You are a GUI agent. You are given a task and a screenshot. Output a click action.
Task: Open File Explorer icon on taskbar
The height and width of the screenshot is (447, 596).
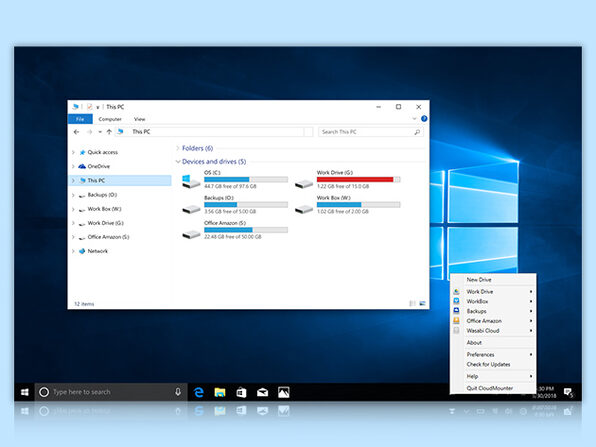[220, 392]
